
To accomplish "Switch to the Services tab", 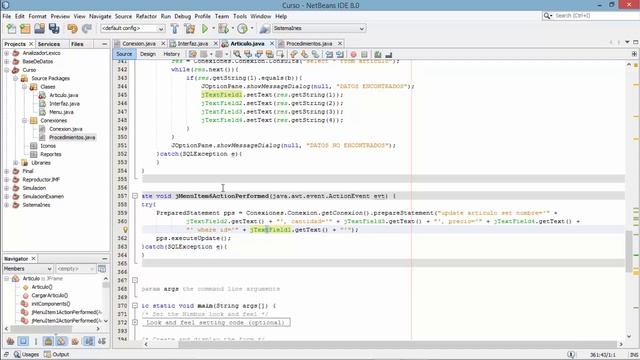I will 49,44.
